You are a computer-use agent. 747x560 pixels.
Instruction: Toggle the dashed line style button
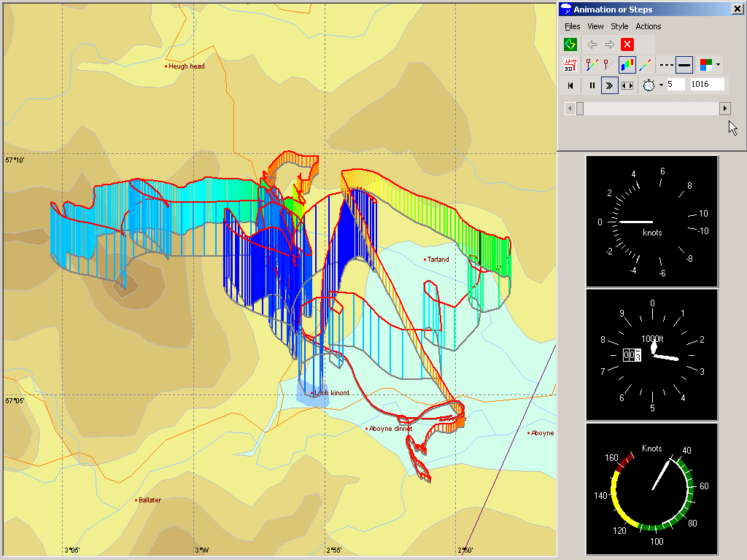(666, 65)
